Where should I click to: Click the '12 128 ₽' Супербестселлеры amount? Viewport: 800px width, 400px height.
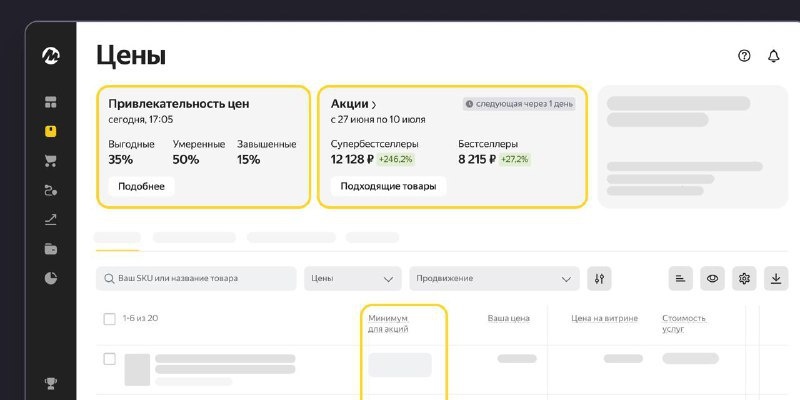point(352,160)
